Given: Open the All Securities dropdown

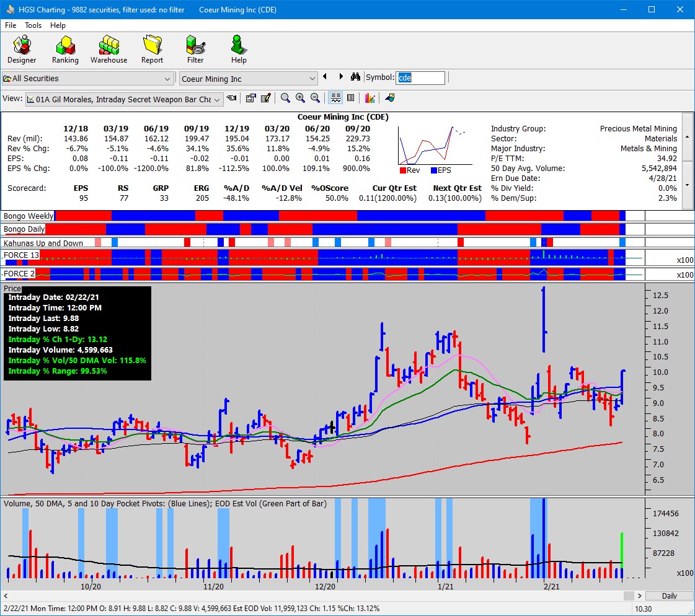Looking at the screenshot, I should tap(87, 79).
